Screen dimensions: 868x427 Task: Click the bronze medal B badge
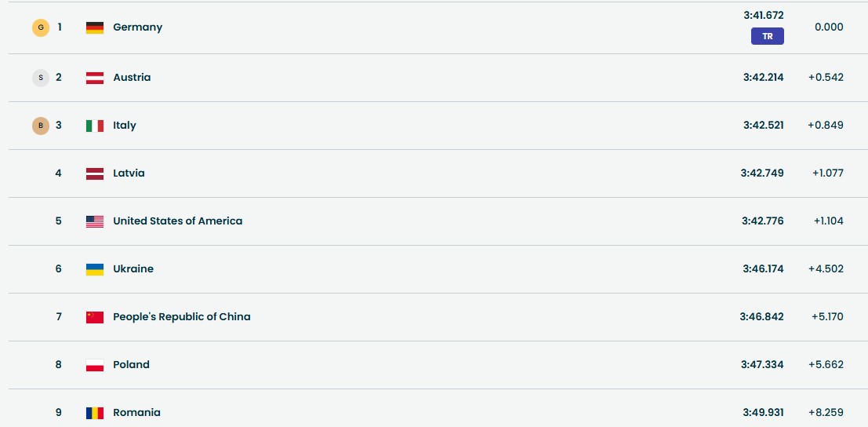click(41, 126)
